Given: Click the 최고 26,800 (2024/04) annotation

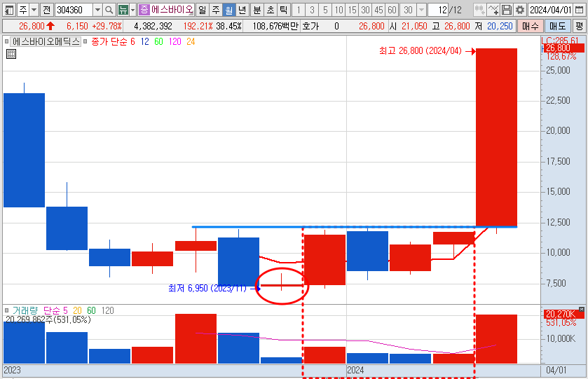Looking at the screenshot, I should coord(421,50).
